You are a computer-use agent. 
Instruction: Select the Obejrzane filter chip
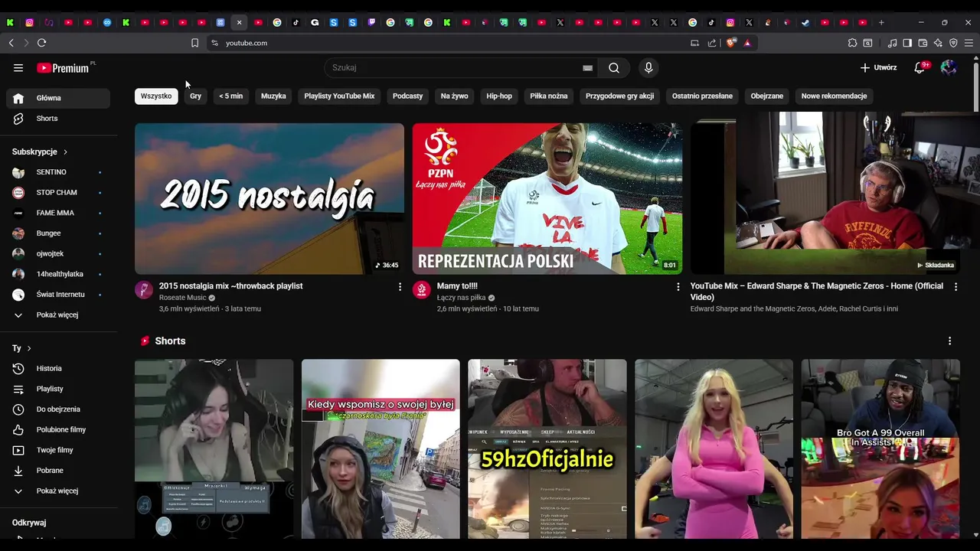click(766, 96)
